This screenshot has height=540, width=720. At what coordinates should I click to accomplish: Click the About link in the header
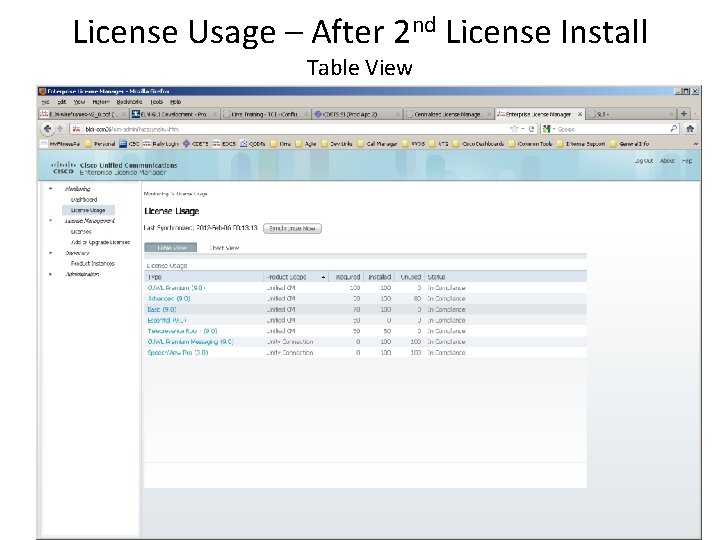click(x=667, y=161)
